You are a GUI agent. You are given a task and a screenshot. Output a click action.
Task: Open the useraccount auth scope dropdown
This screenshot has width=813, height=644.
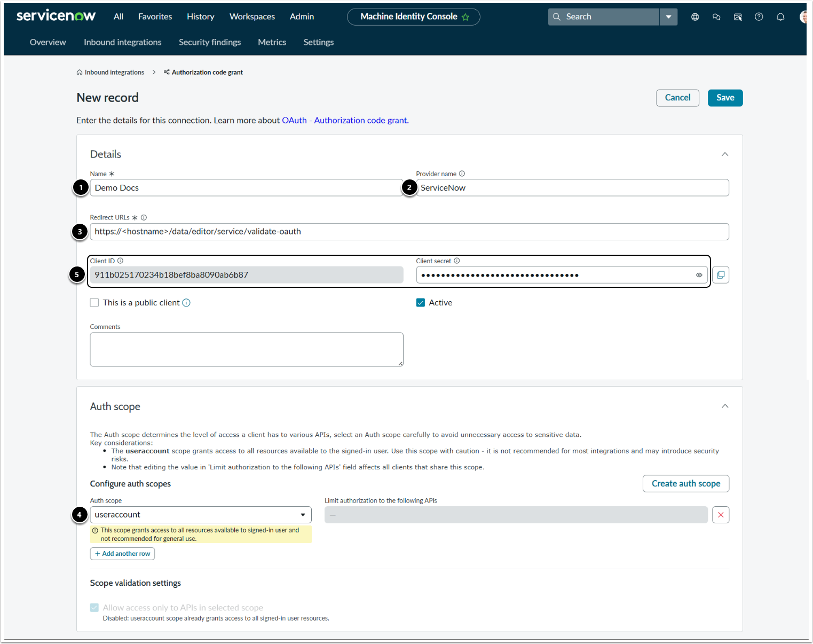[x=200, y=515]
